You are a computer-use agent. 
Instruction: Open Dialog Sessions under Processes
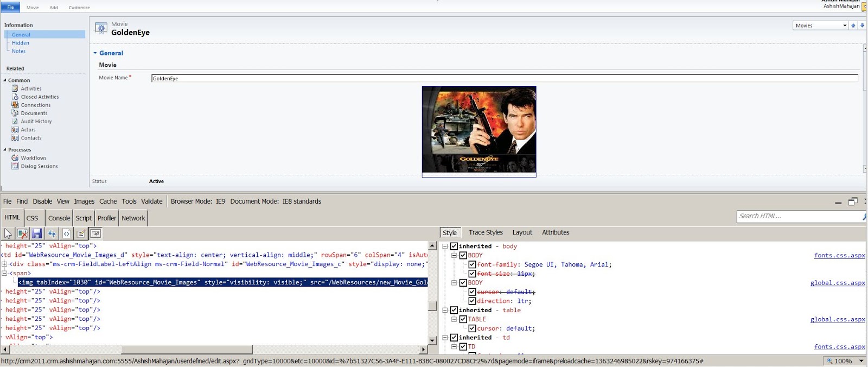pyautogui.click(x=39, y=166)
